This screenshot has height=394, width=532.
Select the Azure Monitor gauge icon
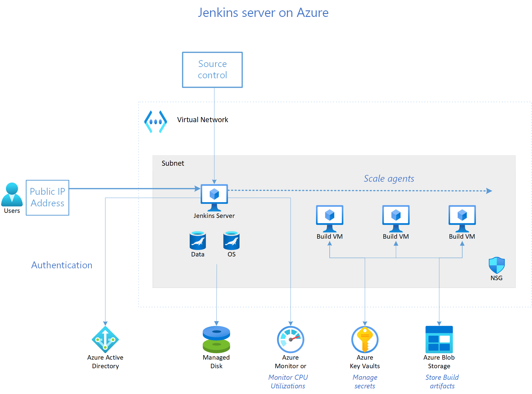click(290, 339)
